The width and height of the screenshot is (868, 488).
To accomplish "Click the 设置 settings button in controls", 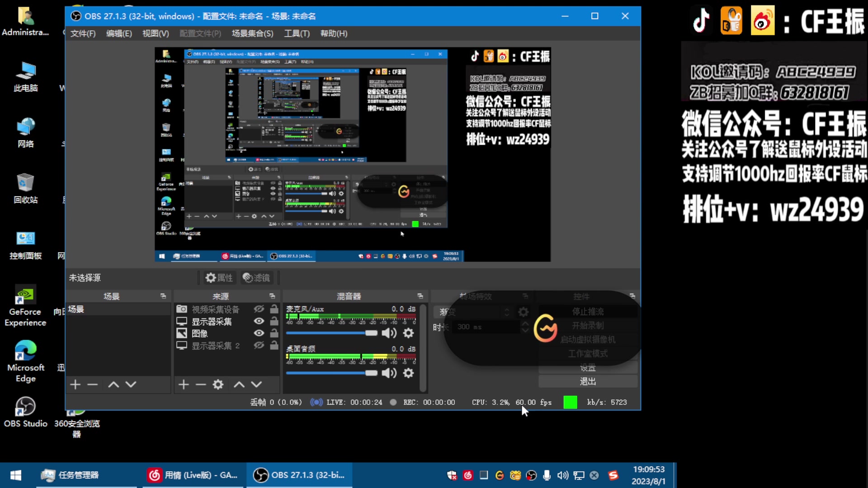I will pos(588,368).
